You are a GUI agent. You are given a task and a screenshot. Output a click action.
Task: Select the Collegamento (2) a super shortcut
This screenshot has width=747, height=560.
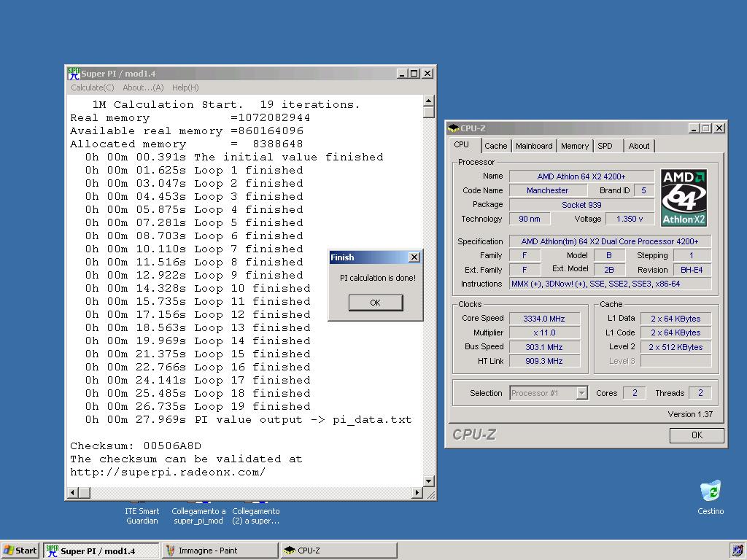(256, 516)
